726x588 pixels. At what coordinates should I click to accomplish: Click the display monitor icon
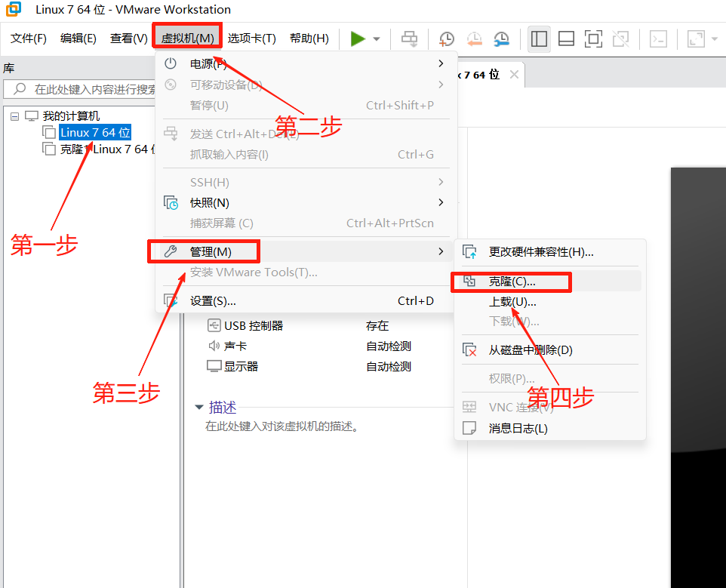point(214,366)
